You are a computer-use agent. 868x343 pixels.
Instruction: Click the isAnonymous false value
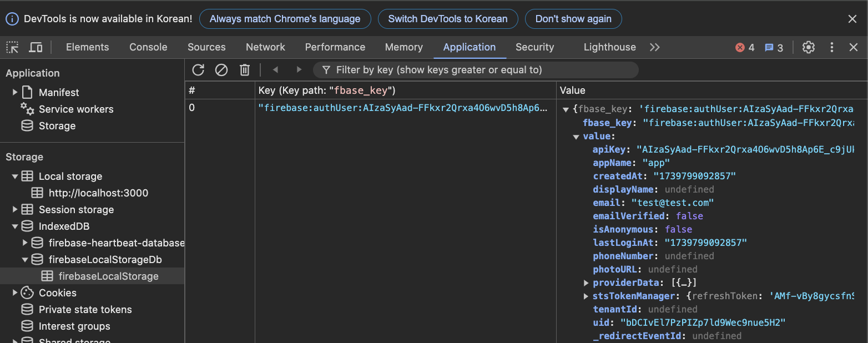pos(678,229)
